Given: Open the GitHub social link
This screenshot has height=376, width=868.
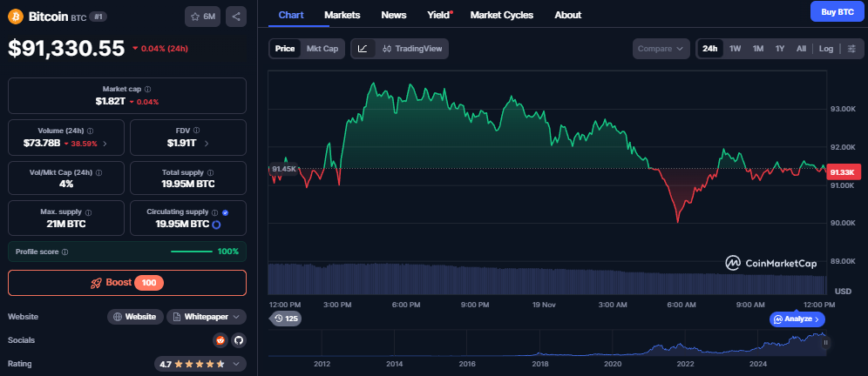Looking at the screenshot, I should (x=238, y=340).
